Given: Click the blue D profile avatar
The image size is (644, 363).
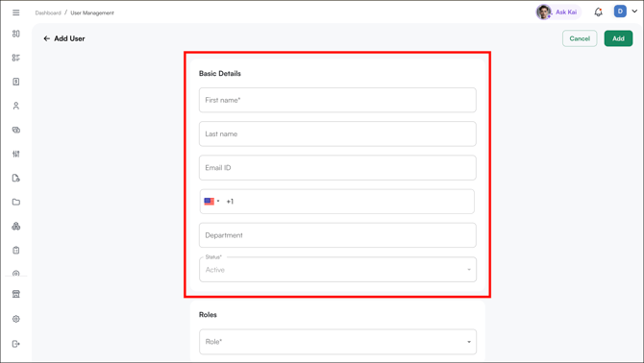Looking at the screenshot, I should click(620, 12).
